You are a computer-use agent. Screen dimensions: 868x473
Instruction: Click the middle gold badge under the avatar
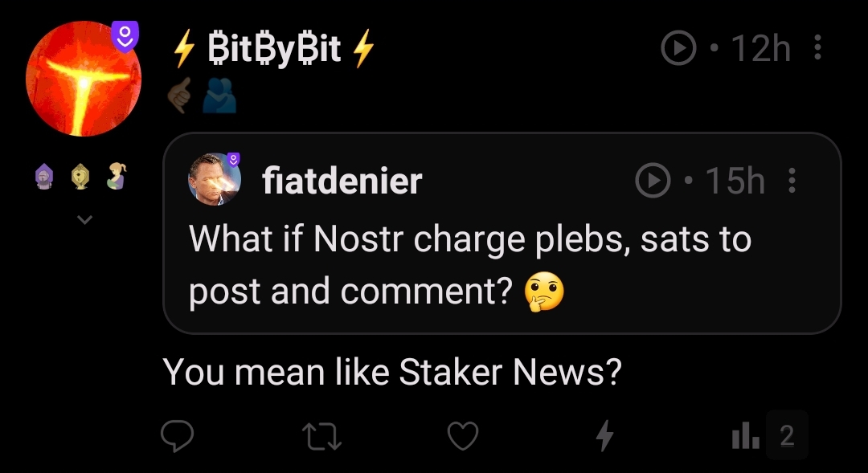[x=80, y=177]
